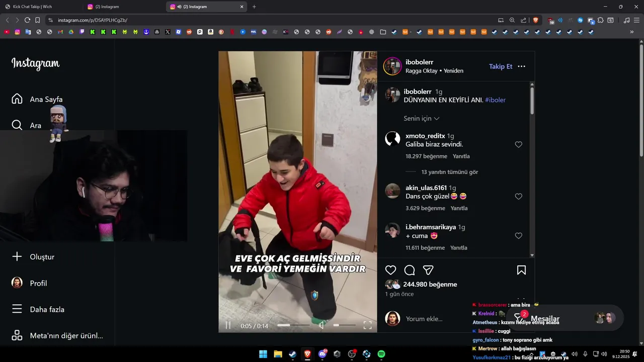
Task: Open YouTube bookmark in bookmarks bar
Action: pyautogui.click(x=7, y=32)
